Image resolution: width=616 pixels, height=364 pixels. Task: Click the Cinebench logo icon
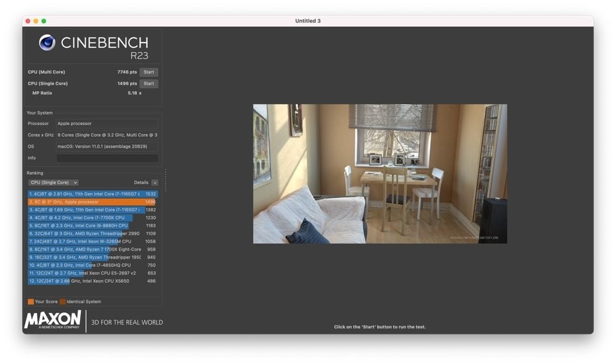point(47,42)
